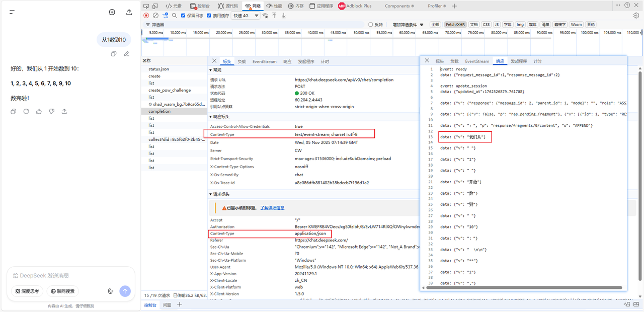Image resolution: width=644 pixels, height=312 pixels.
Task: Toggle the 保留日志 checkbox
Action: (x=184, y=16)
